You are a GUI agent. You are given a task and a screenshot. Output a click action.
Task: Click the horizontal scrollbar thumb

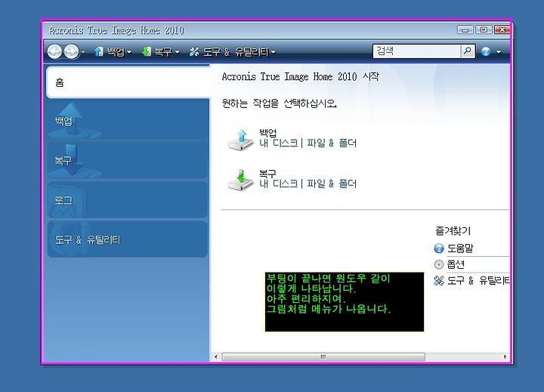323,357
